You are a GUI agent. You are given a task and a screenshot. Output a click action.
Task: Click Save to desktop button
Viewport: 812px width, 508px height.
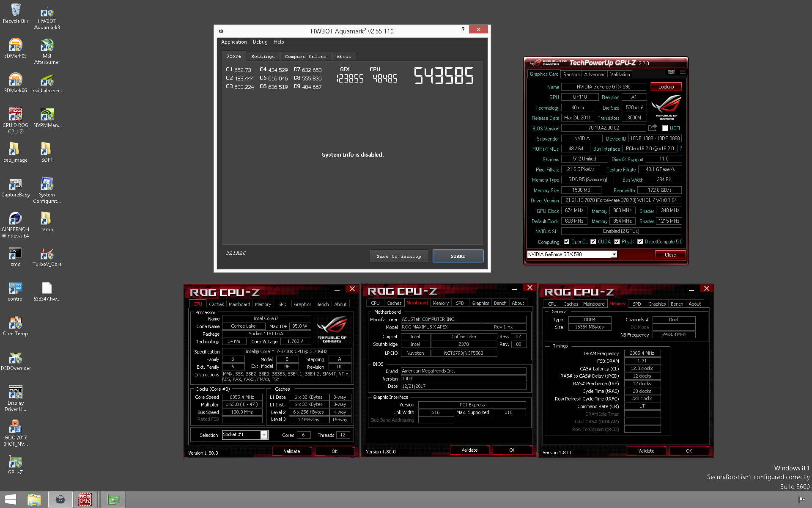(x=399, y=256)
